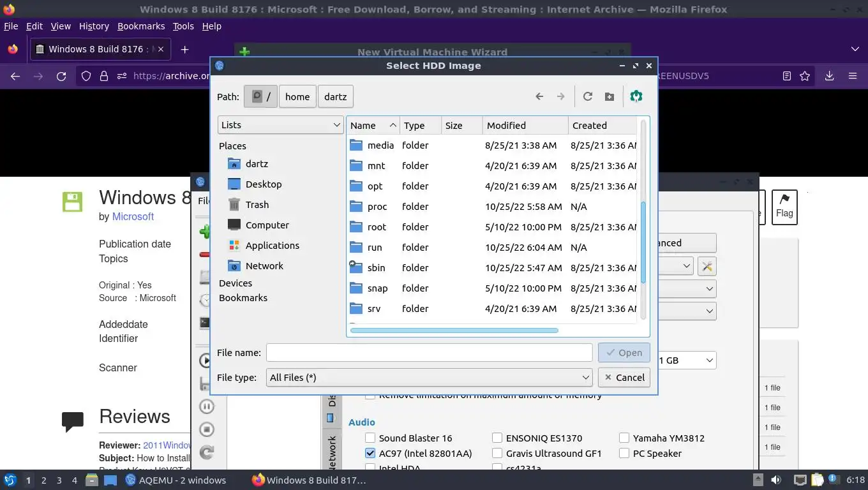The image size is (868, 490).
Task: Sort files by Modified column header
Action: (x=525, y=126)
